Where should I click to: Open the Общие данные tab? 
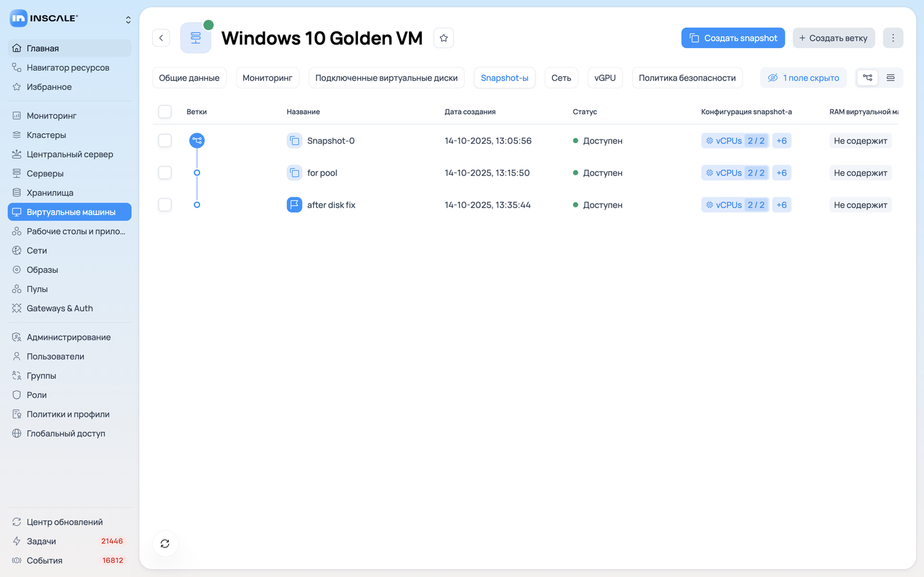coord(189,78)
